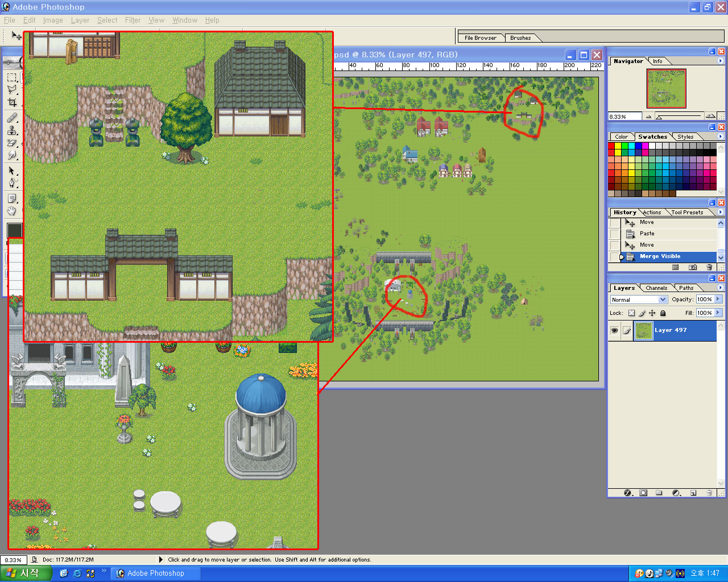This screenshot has width=728, height=582.
Task: Open File Browser tab in palette well
Action: pyautogui.click(x=480, y=38)
